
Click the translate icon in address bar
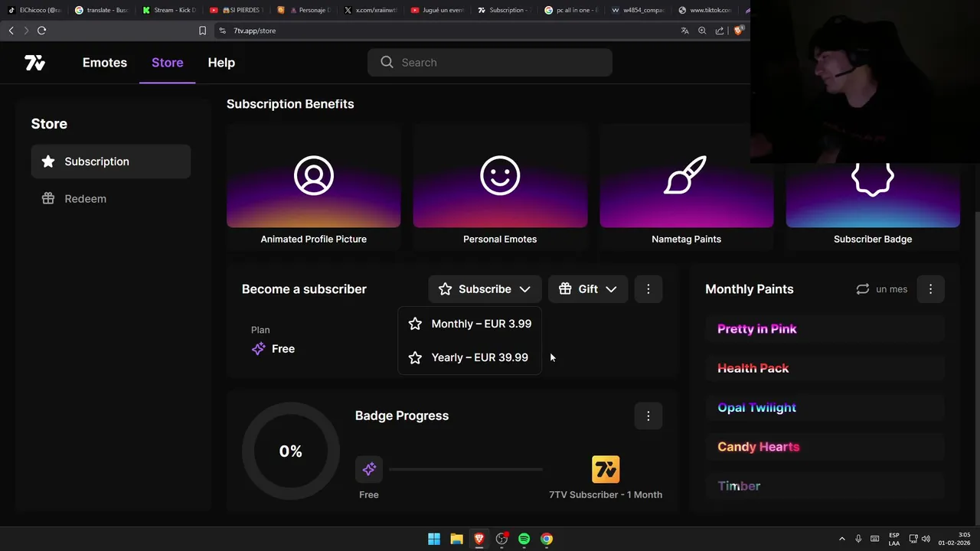[x=684, y=31]
